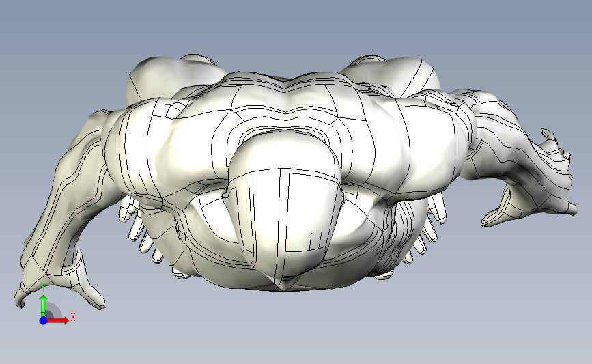The height and width of the screenshot is (364, 592).
Task: Click the blue Z axis dot of the triad
Action: (x=44, y=320)
